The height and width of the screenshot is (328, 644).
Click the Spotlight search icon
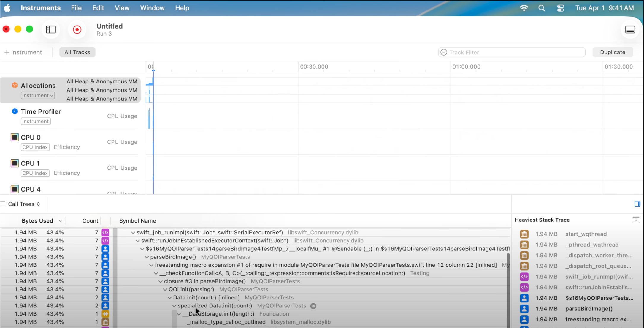pyautogui.click(x=541, y=8)
